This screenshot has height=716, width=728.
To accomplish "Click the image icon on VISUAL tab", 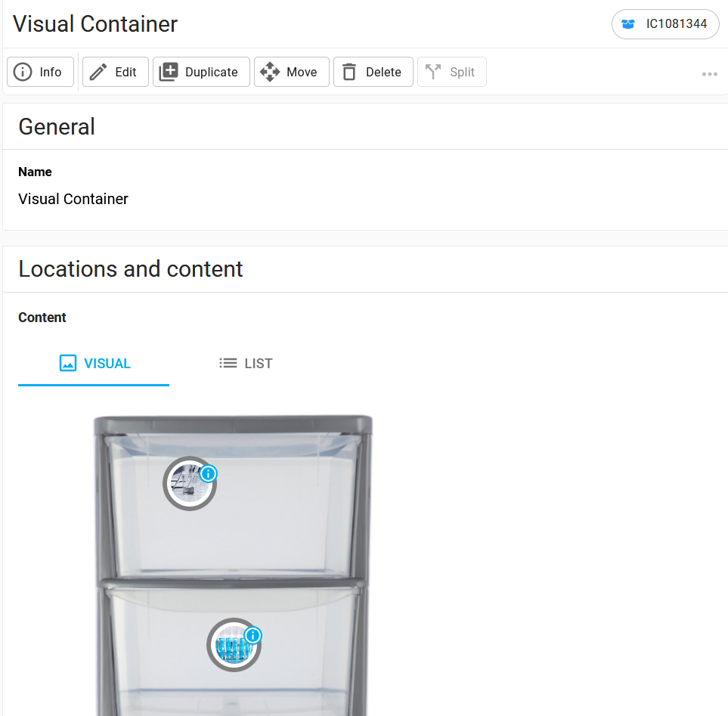I will 68,363.
